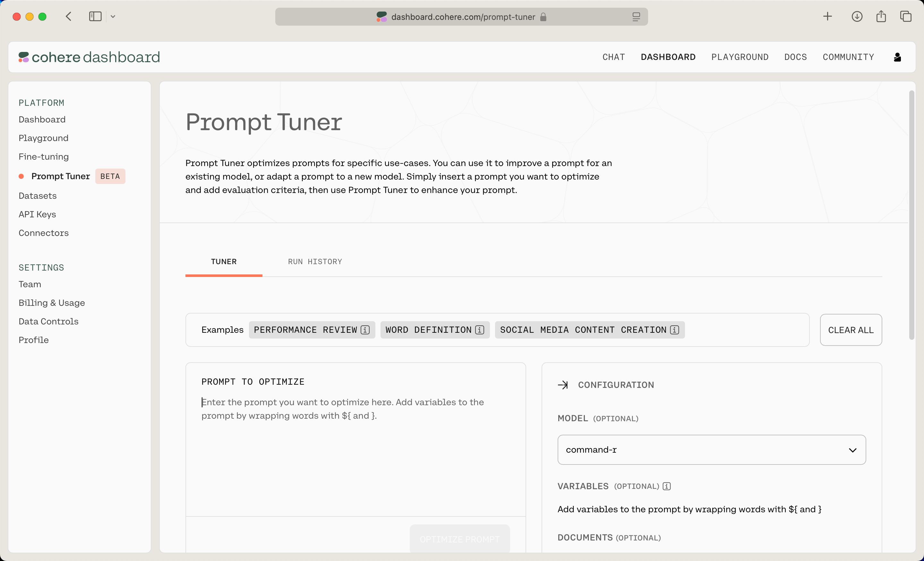The width and height of the screenshot is (924, 561).
Task: Open Profile settings
Action: 34,340
